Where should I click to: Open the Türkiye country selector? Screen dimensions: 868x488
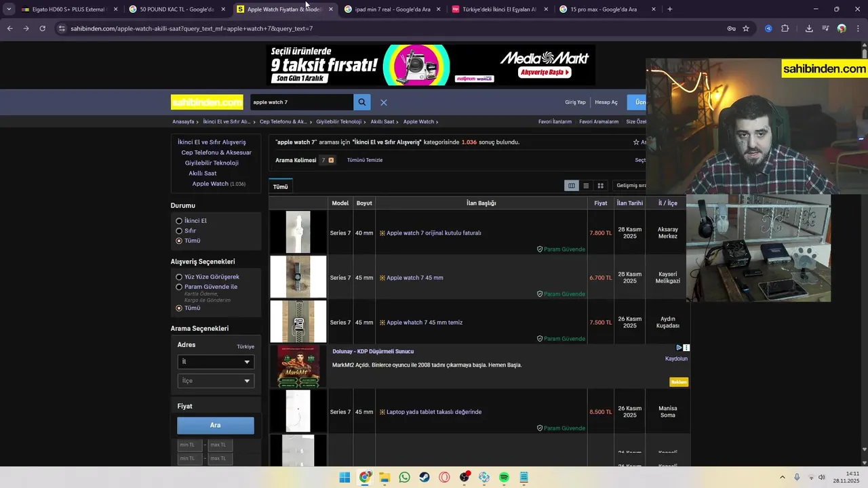pos(245,346)
